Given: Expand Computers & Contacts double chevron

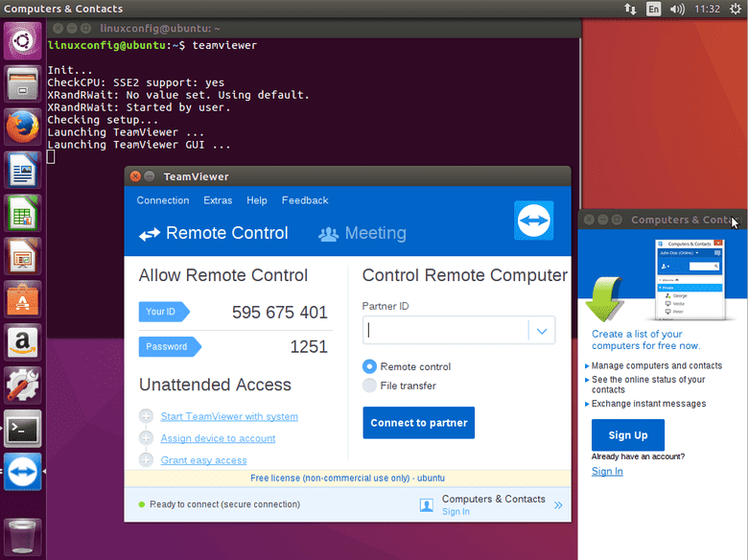Looking at the screenshot, I should [558, 505].
